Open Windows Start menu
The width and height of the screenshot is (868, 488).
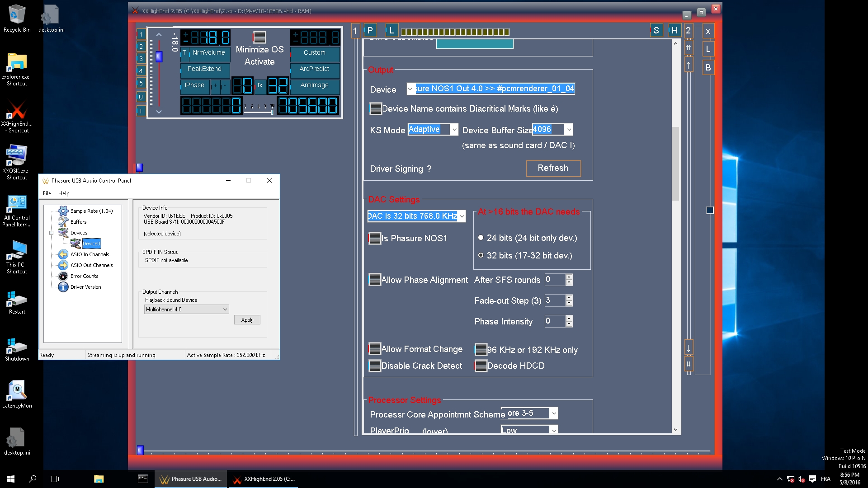(11, 479)
